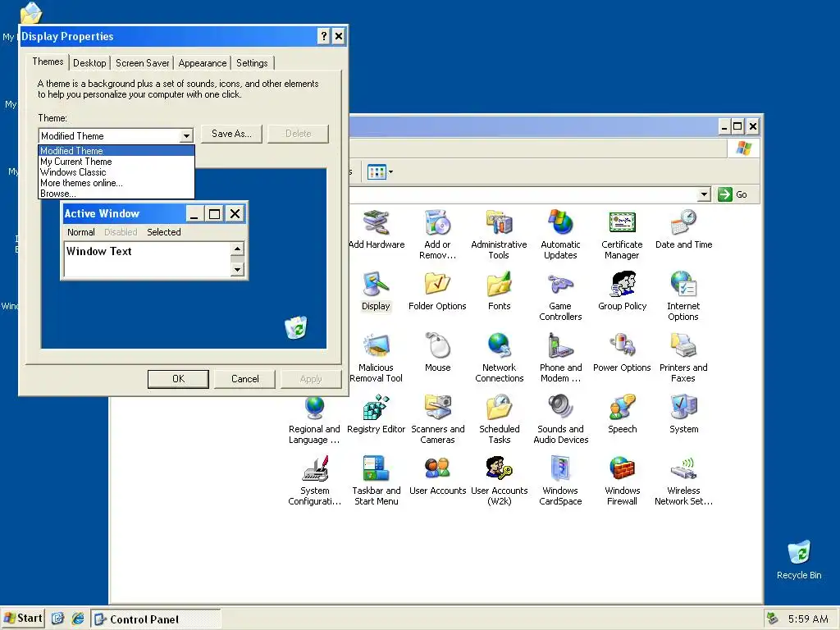Choose Windows Classic theme option
The height and width of the screenshot is (630, 840).
point(116,172)
